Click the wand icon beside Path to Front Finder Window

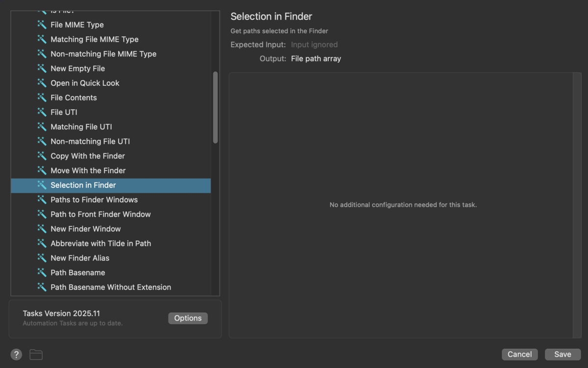(42, 214)
